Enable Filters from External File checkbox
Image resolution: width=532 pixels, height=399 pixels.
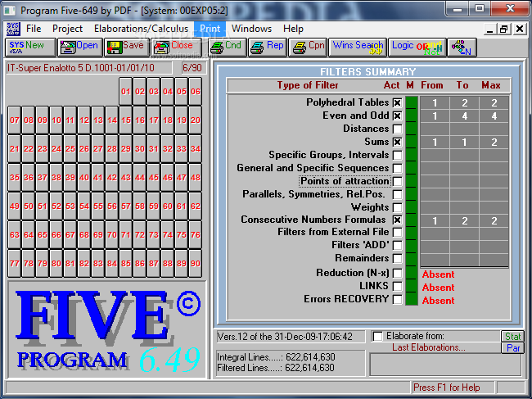pyautogui.click(x=397, y=232)
